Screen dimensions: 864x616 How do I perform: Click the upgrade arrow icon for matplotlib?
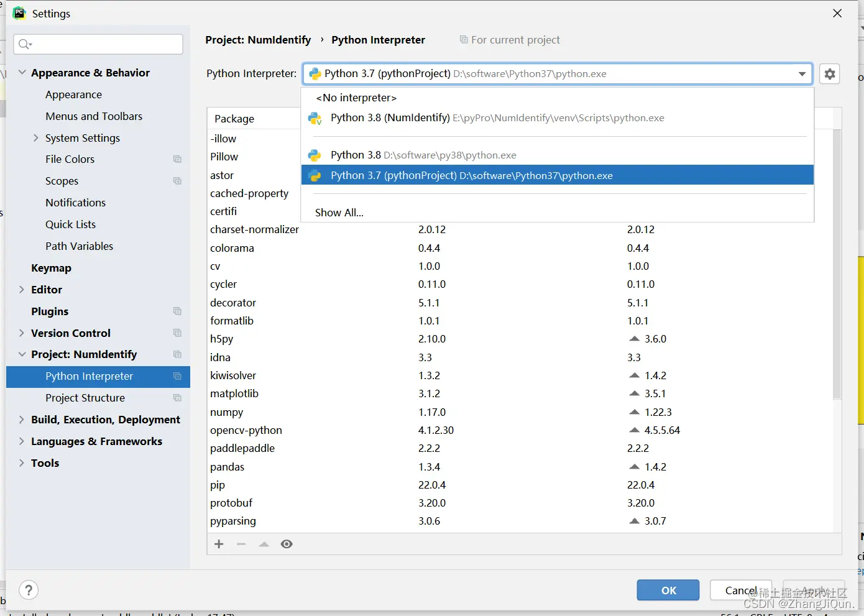click(634, 393)
